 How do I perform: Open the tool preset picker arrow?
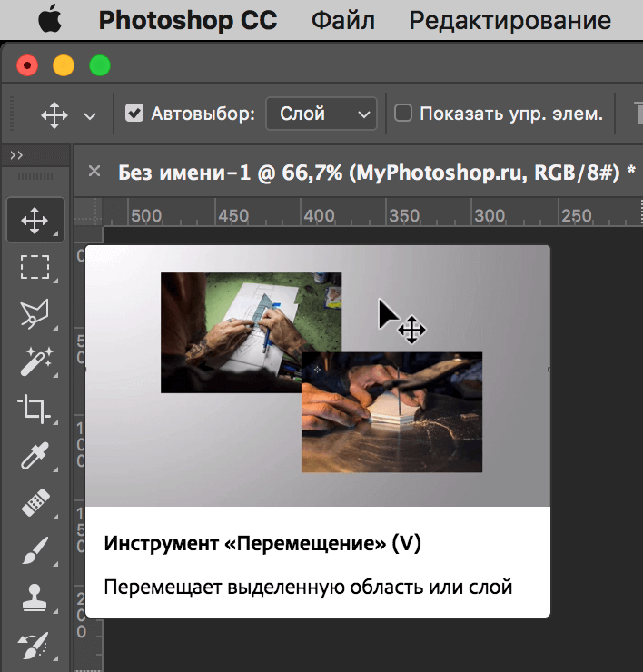tap(90, 115)
